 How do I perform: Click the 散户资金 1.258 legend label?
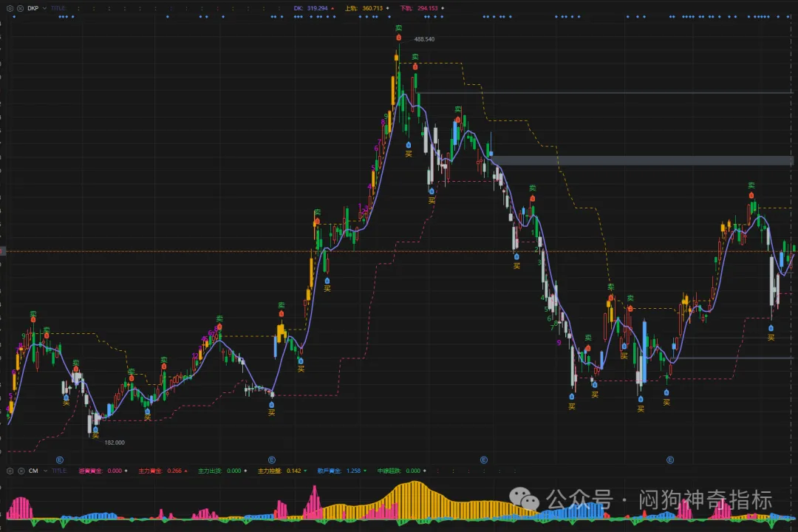(x=338, y=470)
